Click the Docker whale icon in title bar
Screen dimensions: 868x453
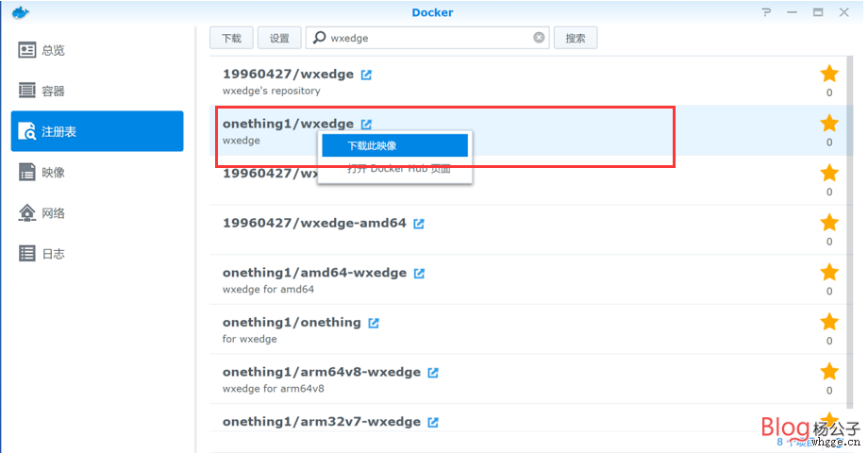[x=21, y=12]
